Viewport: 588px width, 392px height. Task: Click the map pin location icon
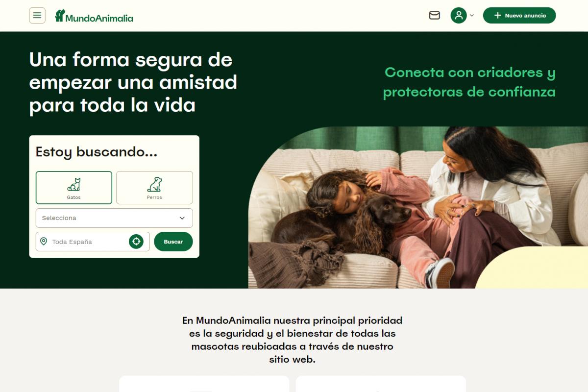(x=44, y=242)
